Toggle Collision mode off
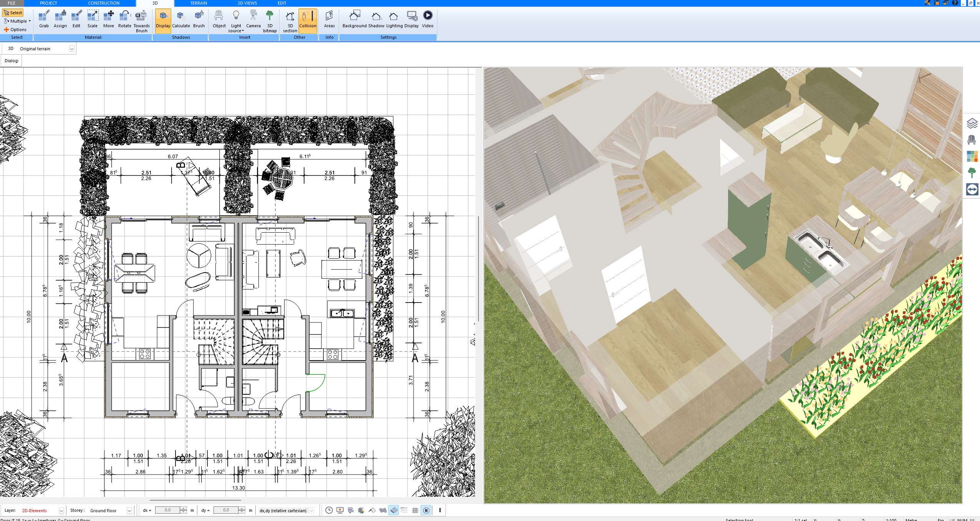Viewport: 980px width, 521px height. click(x=308, y=21)
